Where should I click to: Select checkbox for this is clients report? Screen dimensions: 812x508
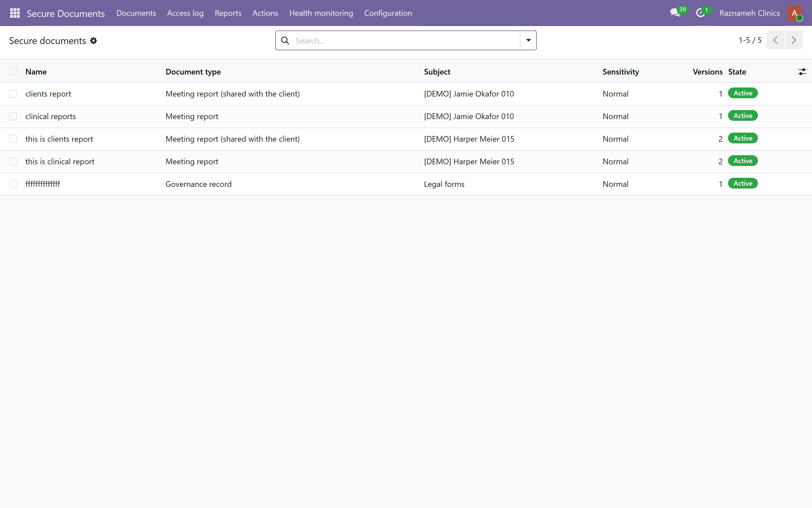(x=13, y=139)
